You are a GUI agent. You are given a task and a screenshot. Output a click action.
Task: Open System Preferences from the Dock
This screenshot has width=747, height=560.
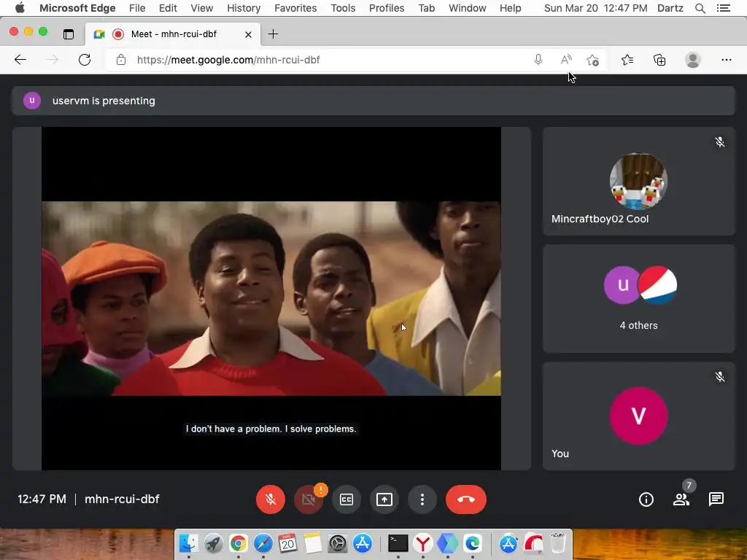(338, 542)
